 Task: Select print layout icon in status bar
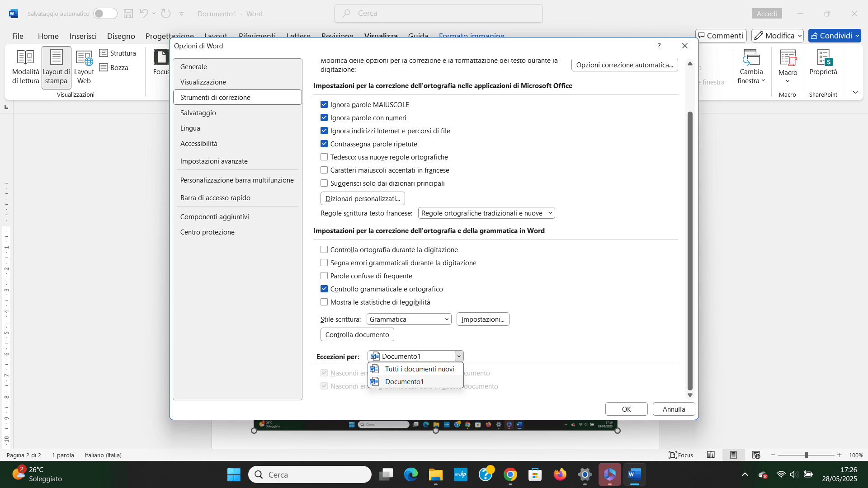[x=733, y=455]
